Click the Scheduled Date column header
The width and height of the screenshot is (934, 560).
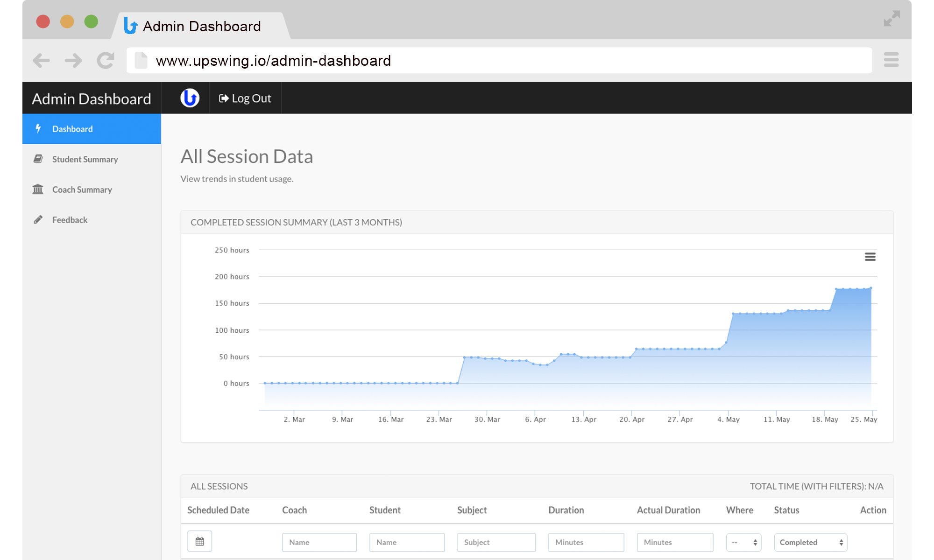click(x=218, y=510)
